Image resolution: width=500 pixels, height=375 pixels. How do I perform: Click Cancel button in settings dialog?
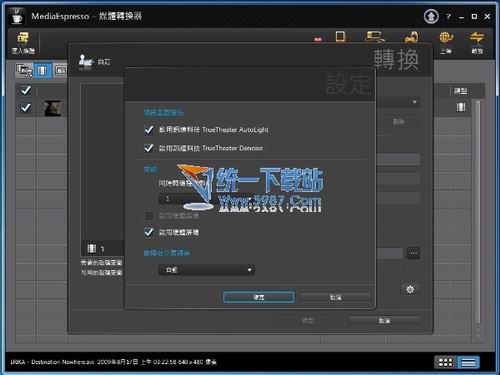pyautogui.click(x=336, y=297)
